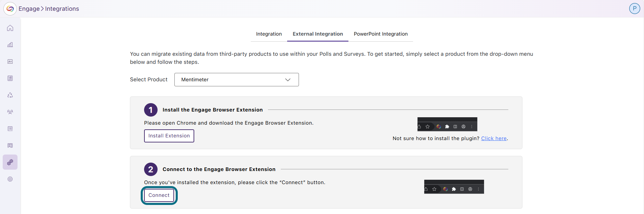
Task: Open the settings gear sidebar icon
Action: coord(10,179)
